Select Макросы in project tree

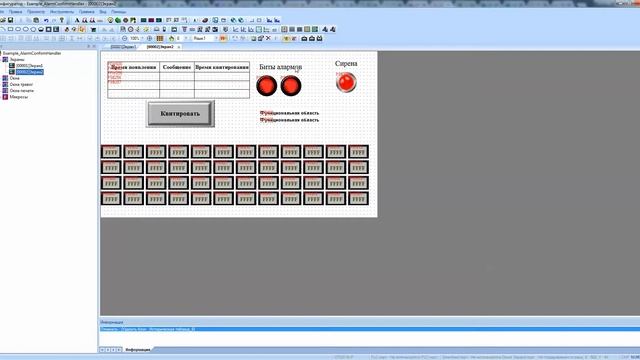point(19,97)
